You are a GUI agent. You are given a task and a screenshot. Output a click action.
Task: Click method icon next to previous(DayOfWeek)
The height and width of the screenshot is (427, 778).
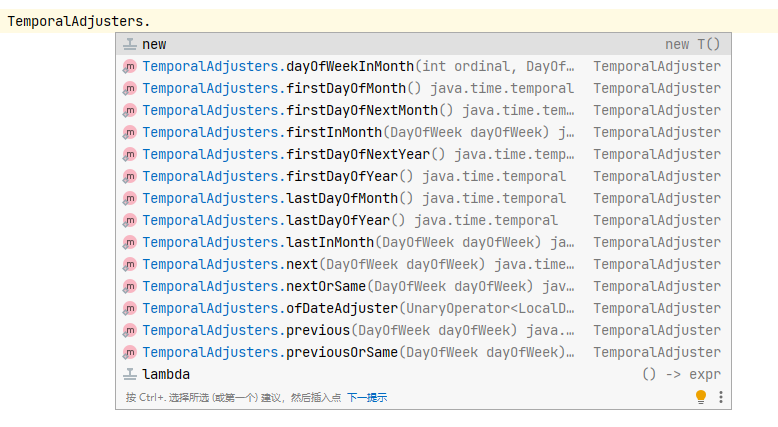[130, 330]
